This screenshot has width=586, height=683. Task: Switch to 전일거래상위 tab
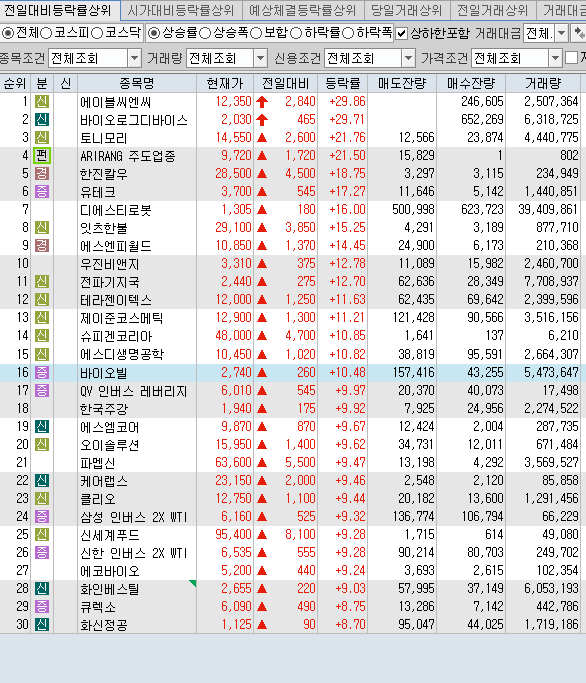coord(492,10)
